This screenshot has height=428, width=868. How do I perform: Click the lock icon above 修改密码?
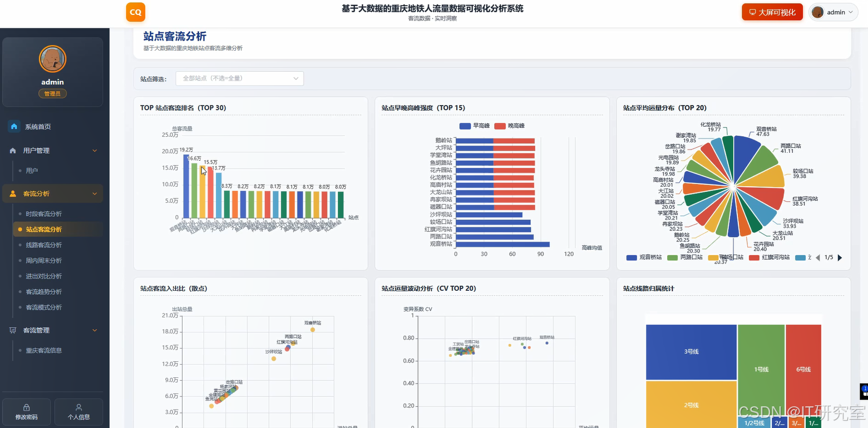click(27, 407)
